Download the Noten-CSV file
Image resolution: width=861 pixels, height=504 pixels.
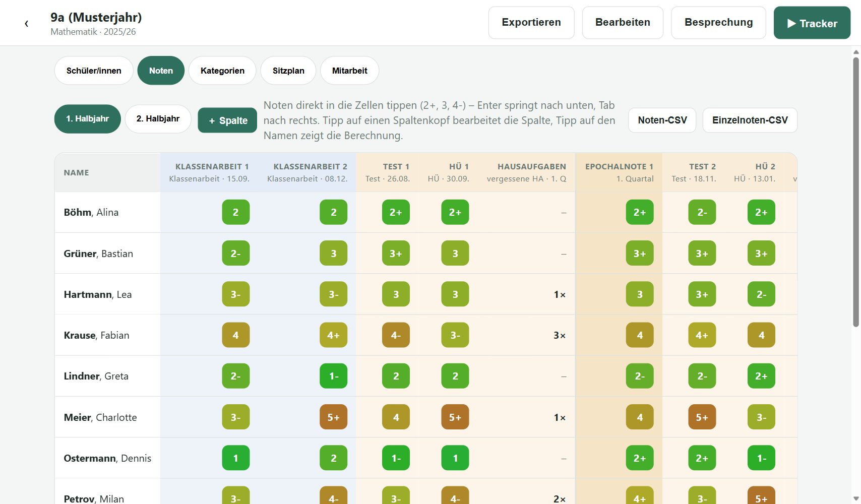tap(662, 120)
